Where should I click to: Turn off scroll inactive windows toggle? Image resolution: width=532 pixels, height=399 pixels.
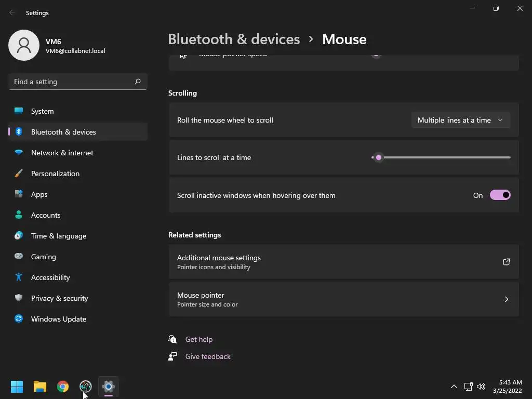point(500,195)
